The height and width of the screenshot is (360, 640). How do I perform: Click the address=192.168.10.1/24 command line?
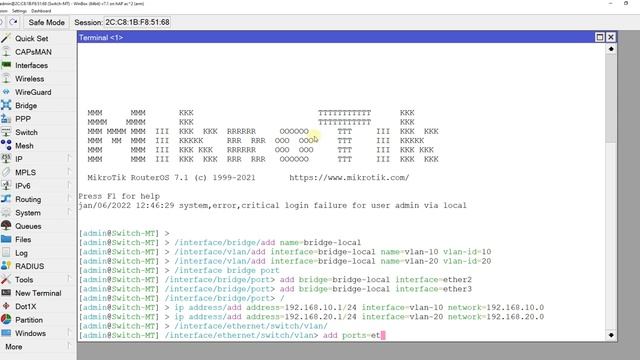(311, 307)
